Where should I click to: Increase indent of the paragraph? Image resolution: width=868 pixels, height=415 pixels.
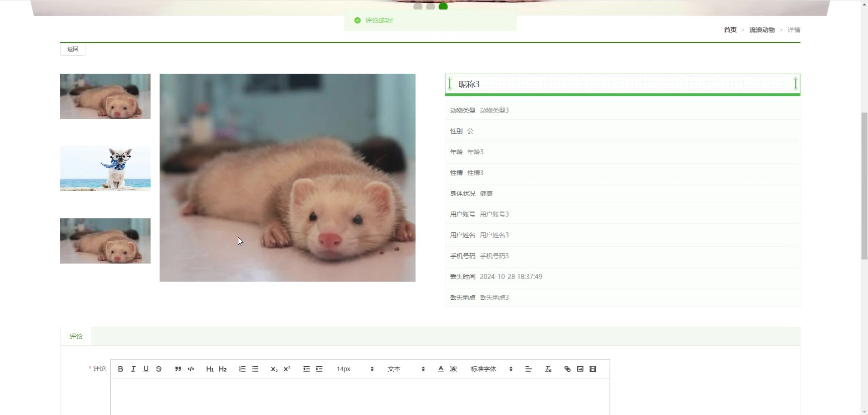(319, 369)
